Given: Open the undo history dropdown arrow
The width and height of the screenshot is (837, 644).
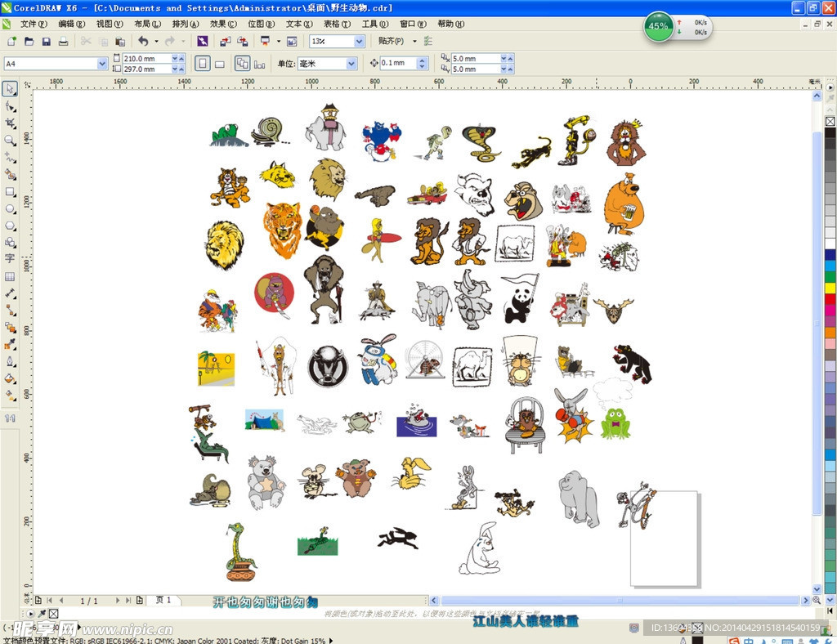Looking at the screenshot, I should [156, 41].
